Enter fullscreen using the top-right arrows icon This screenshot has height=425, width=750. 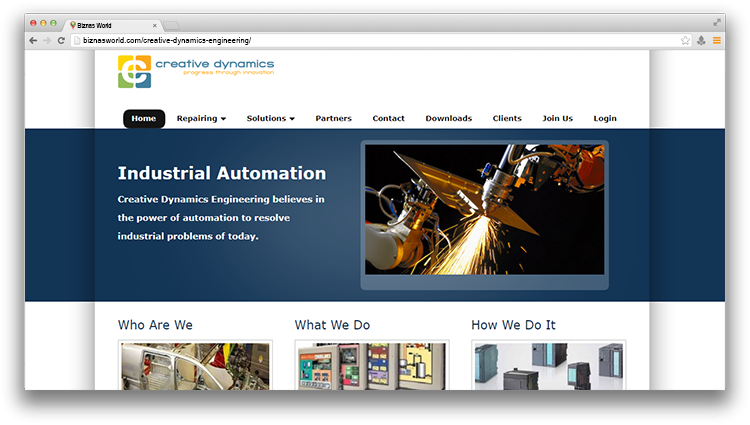click(716, 22)
